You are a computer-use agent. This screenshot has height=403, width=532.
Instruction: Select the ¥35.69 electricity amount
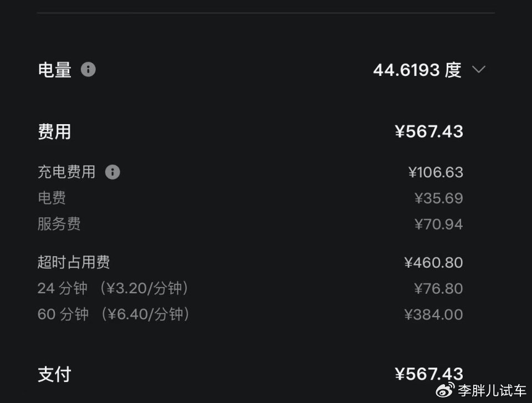[438, 198]
